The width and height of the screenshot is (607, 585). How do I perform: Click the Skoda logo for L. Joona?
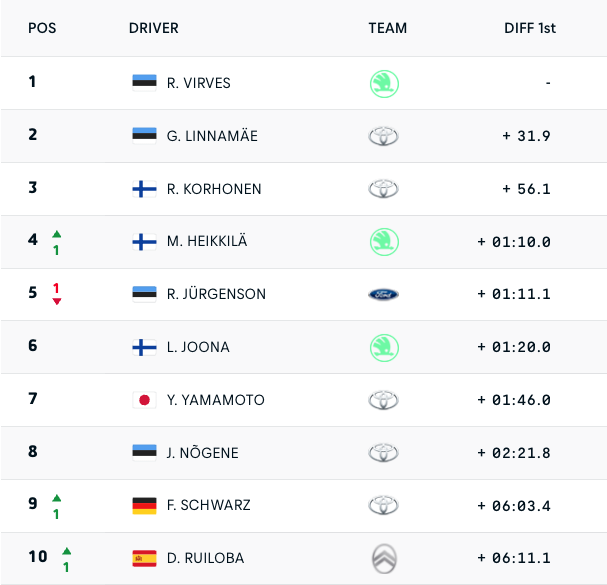pyautogui.click(x=383, y=347)
